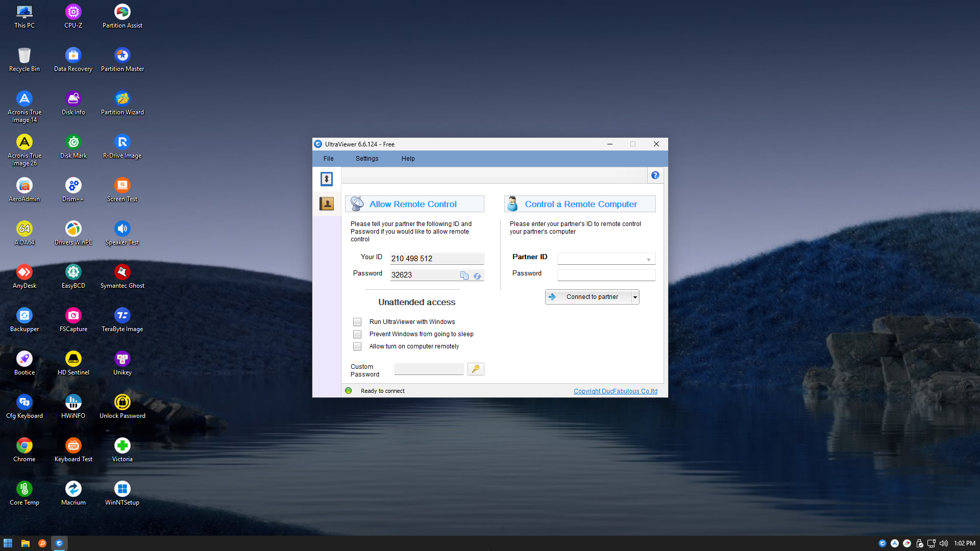This screenshot has height=551, width=980.
Task: Open Disk Mark desktop icon
Action: coord(73,146)
